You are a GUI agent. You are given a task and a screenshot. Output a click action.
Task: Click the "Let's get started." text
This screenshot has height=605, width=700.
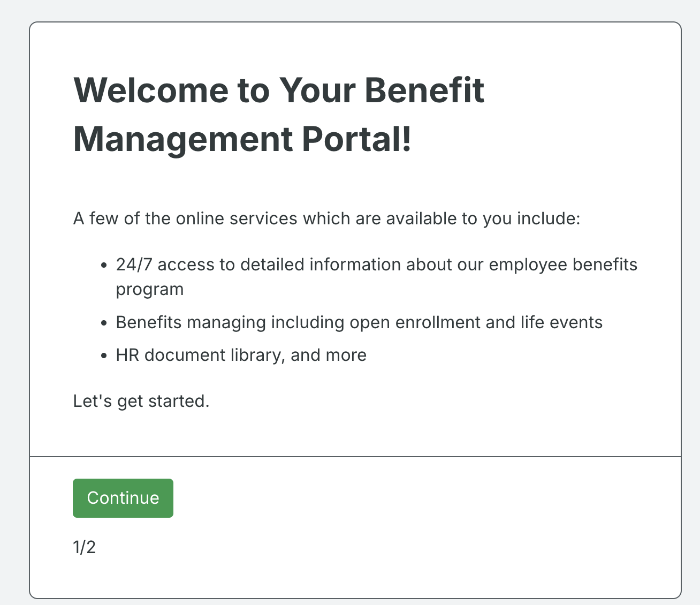pos(141,400)
